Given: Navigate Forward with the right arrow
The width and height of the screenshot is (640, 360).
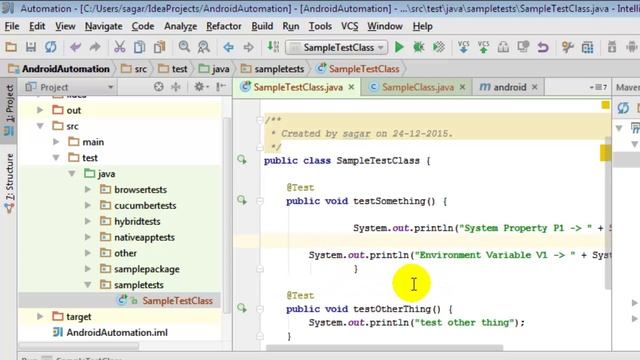Looking at the screenshot, I should pyautogui.click(x=248, y=47).
